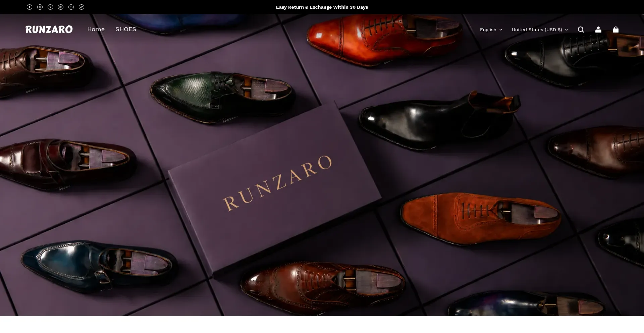
Task: Open the TikTok social link
Action: coord(82,7)
